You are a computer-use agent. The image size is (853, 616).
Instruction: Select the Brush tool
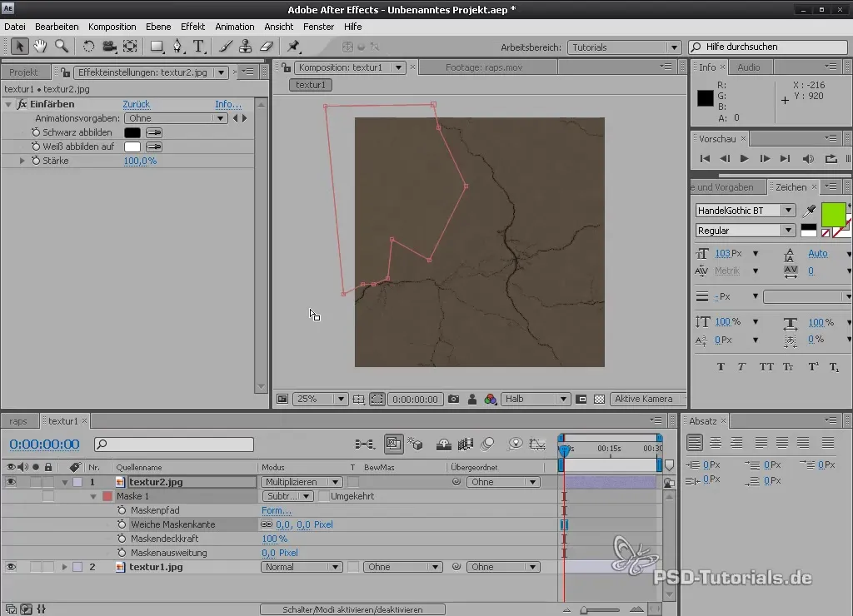click(225, 47)
